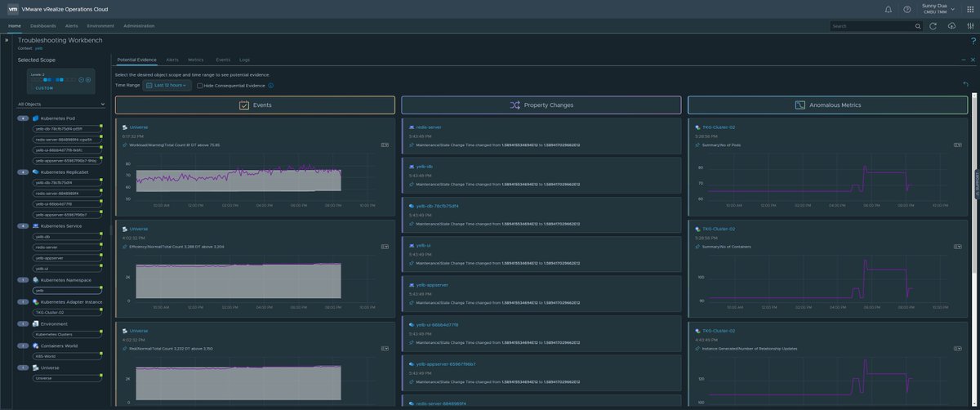Open yelb-ui-66bb4d77f8 property change link
Screen dimensions: 980x410
tap(437, 324)
